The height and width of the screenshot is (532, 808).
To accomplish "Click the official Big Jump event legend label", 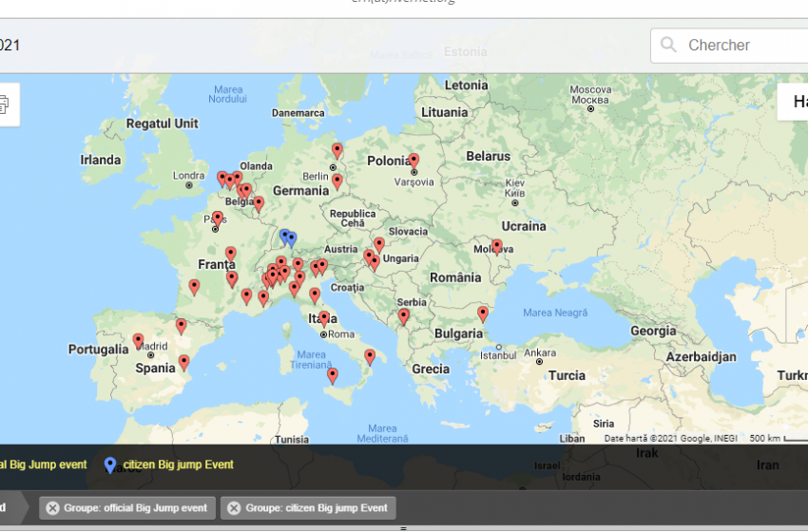I will click(x=44, y=465).
